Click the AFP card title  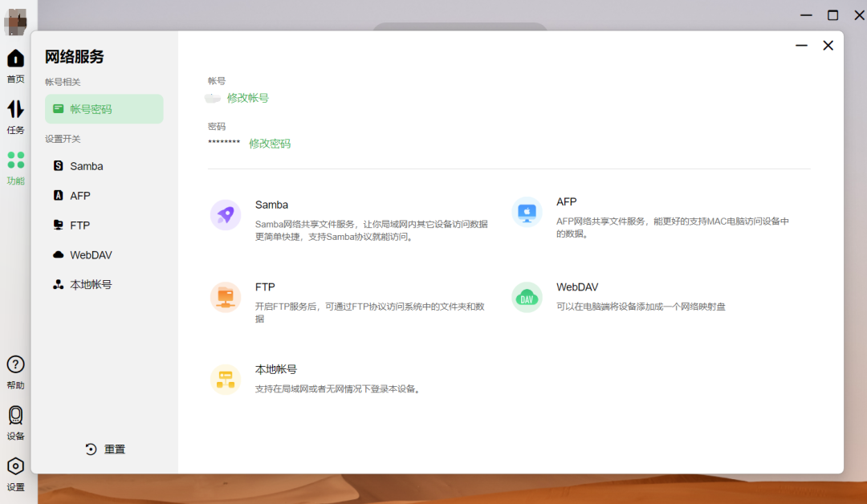coord(566,202)
